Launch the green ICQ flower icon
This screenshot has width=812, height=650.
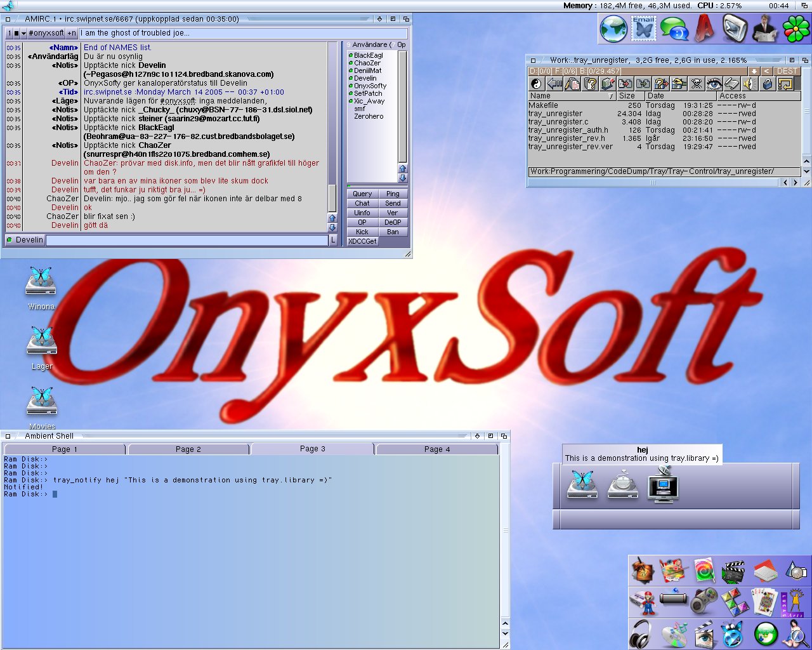pos(796,29)
